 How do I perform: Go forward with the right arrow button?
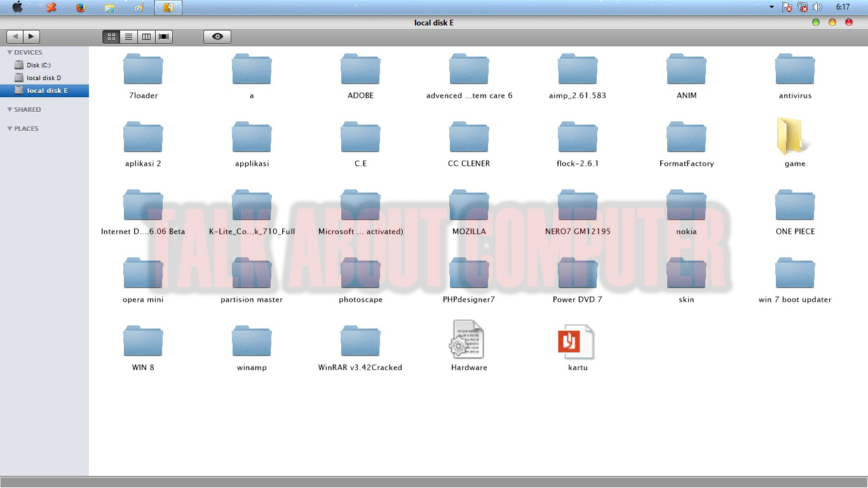(31, 37)
